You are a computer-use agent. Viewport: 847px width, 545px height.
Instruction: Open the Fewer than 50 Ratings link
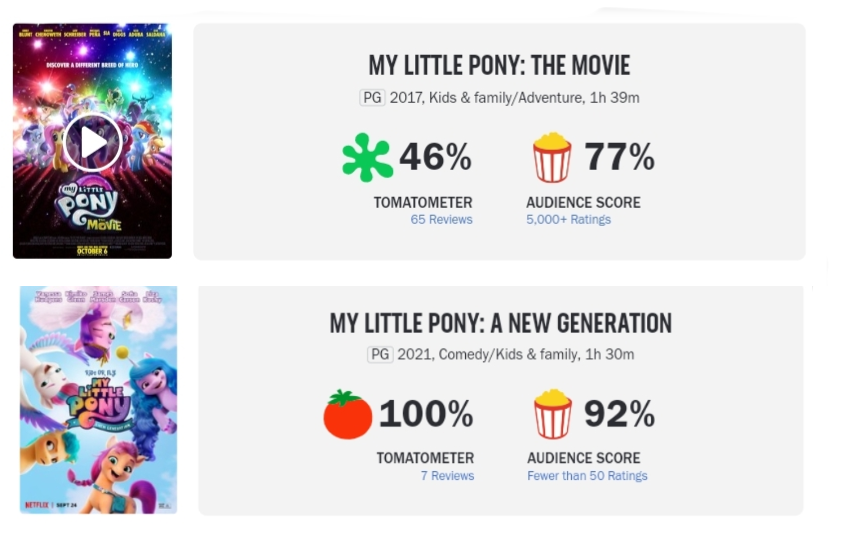587,476
